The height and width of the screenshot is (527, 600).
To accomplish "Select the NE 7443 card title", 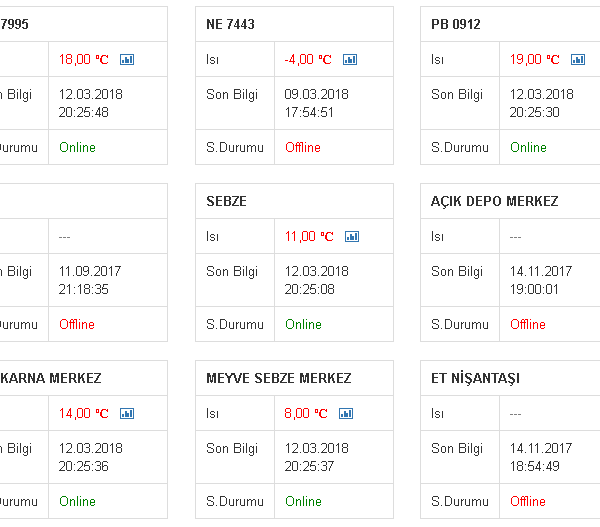I will [230, 24].
